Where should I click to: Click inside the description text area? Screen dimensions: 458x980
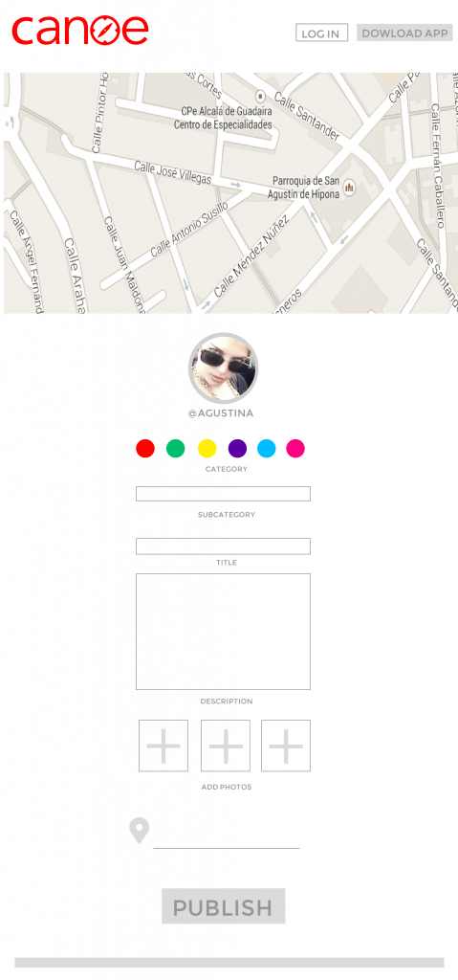click(x=223, y=632)
